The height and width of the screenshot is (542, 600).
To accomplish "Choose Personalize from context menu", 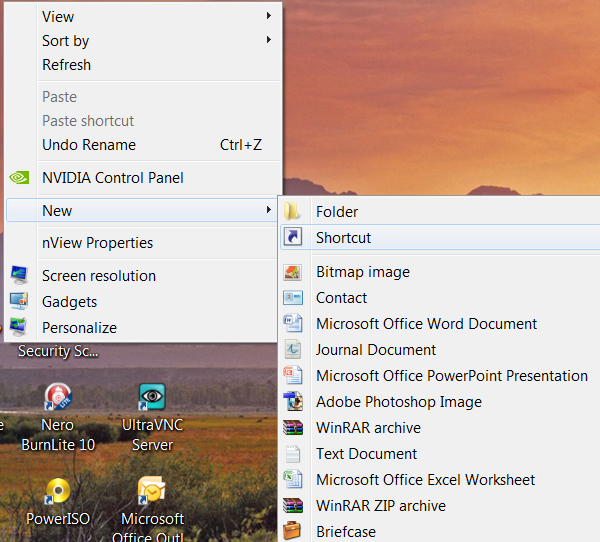I will click(141, 328).
